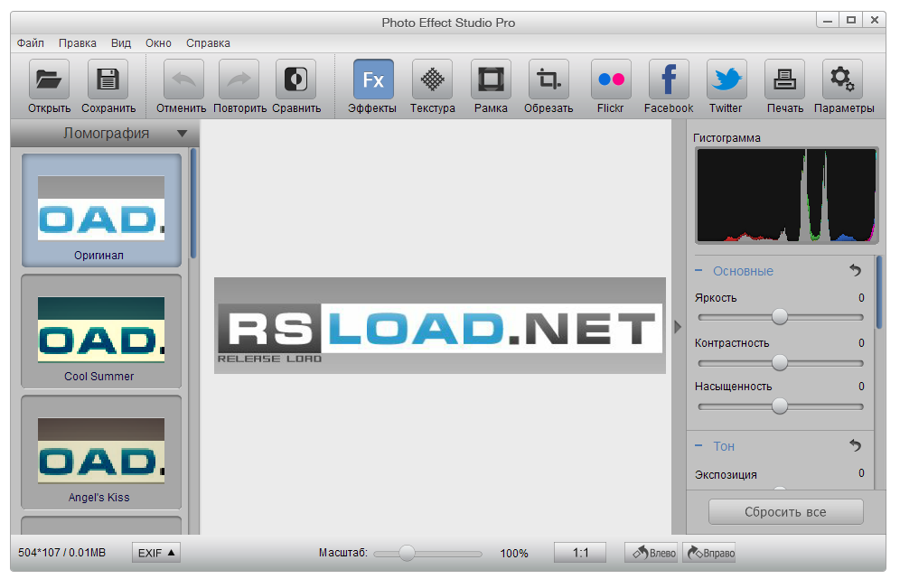Click the Экспозиция label
This screenshot has width=900, height=588.
726,475
